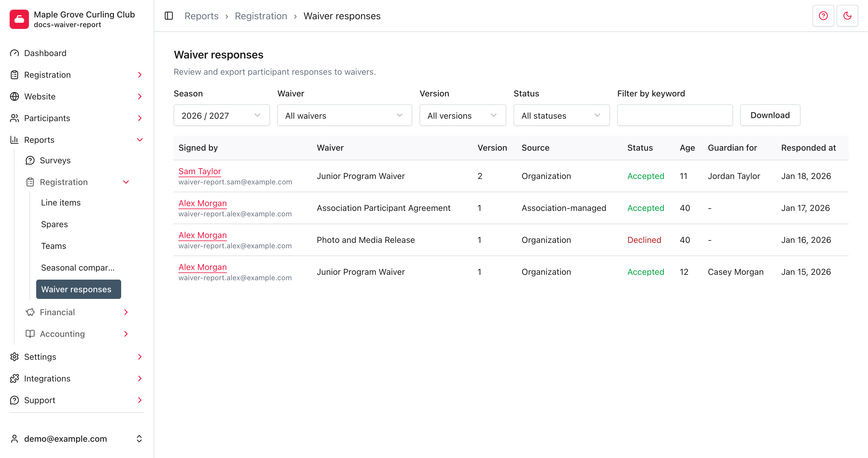
Task: Toggle the sidebar panel icon
Action: (x=169, y=16)
